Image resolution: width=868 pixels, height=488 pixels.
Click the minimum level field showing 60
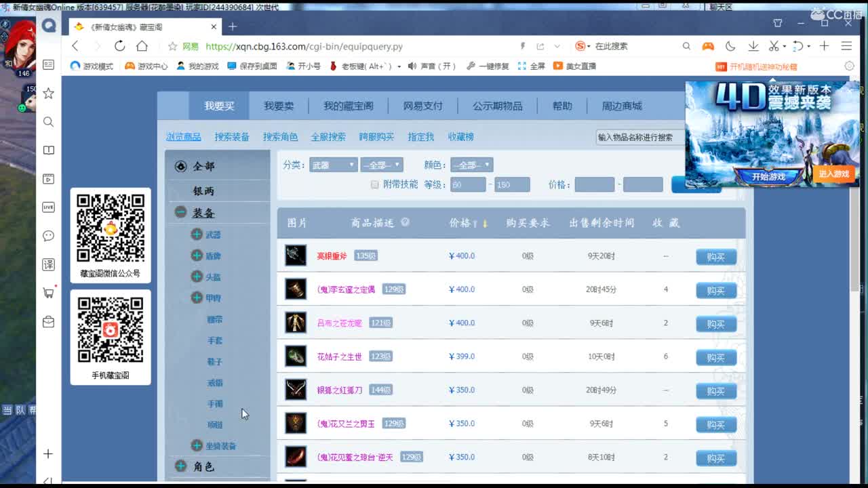(x=468, y=184)
